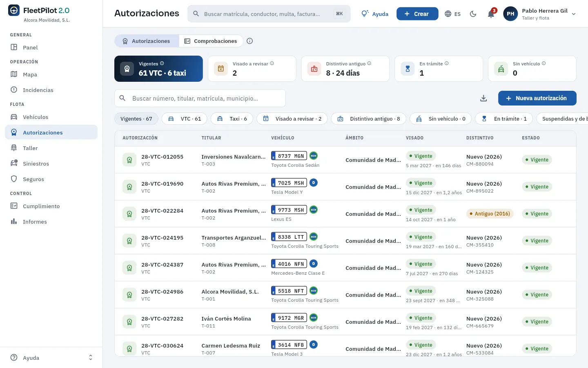Open ES language selector

(452, 14)
